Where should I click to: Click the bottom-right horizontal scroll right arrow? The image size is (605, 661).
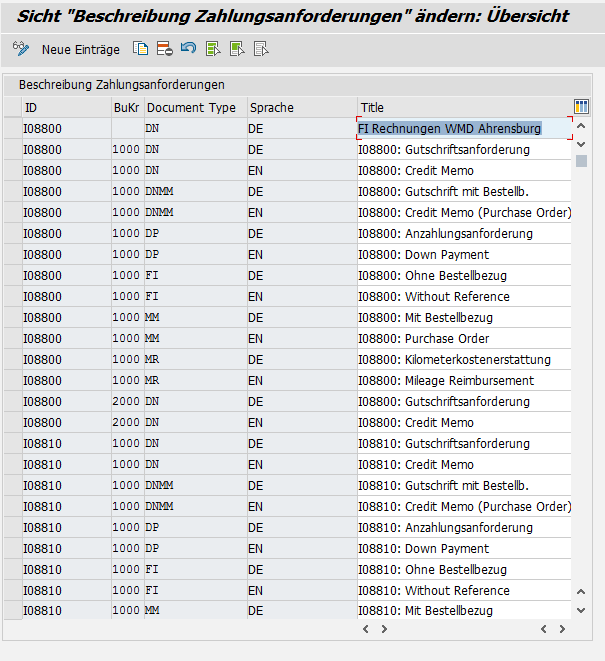tap(562, 629)
